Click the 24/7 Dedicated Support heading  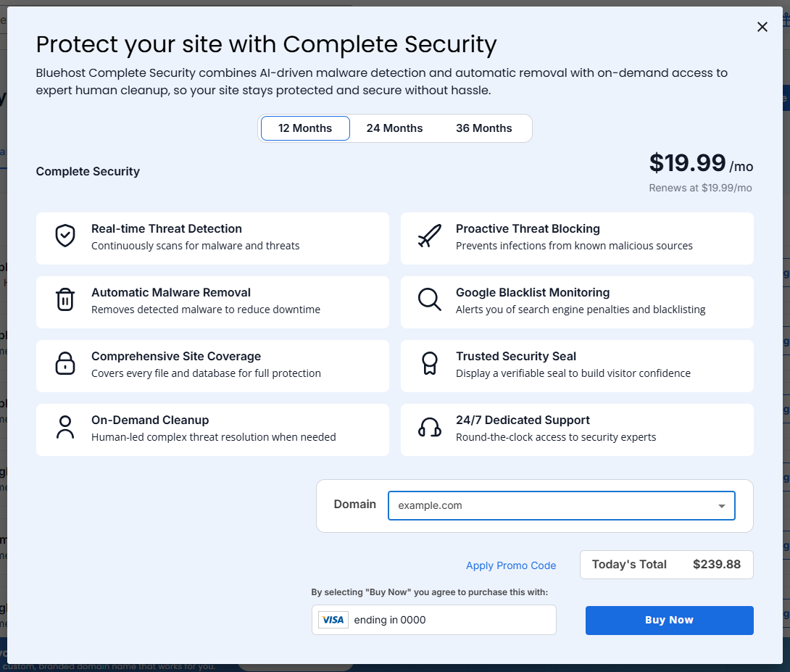[523, 420]
